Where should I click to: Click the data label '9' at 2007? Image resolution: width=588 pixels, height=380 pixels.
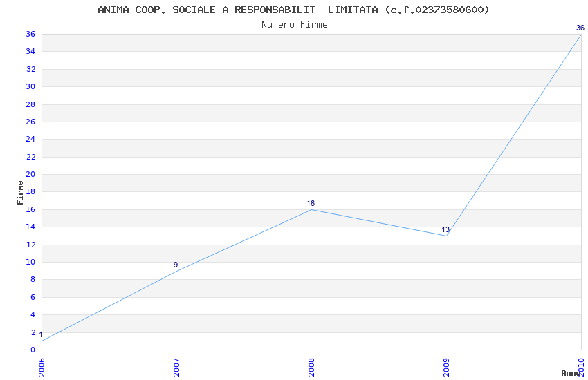(176, 265)
